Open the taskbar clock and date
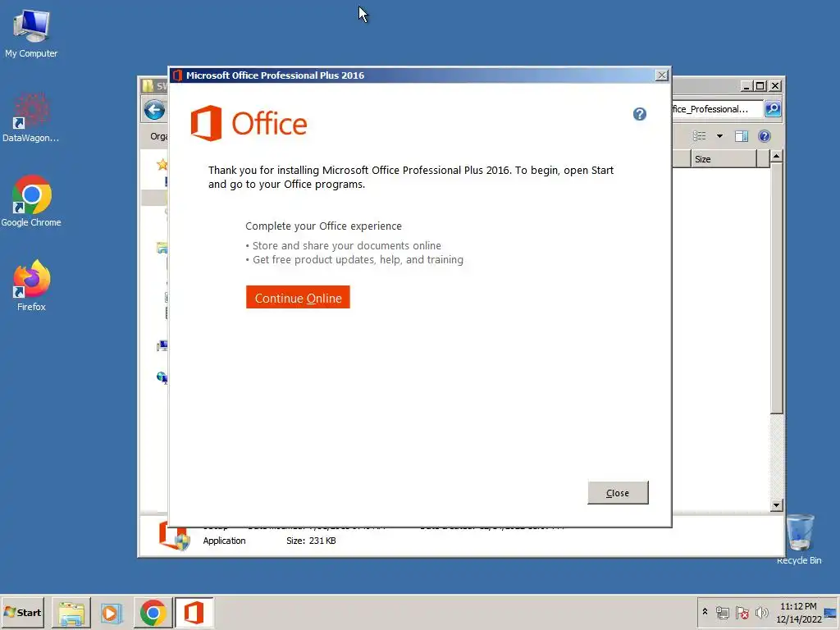Image resolution: width=840 pixels, height=630 pixels. [x=798, y=612]
